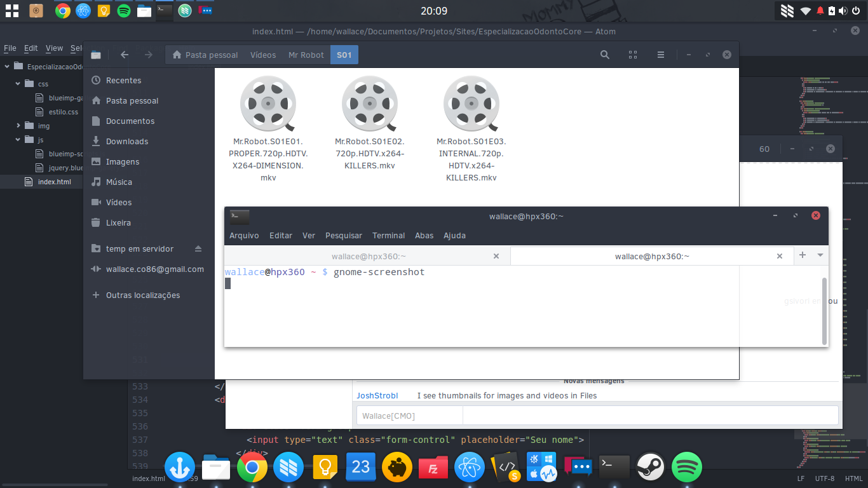This screenshot has width=868, height=488.
Task: Open the Ajuda menu in terminal
Action: [x=454, y=235]
